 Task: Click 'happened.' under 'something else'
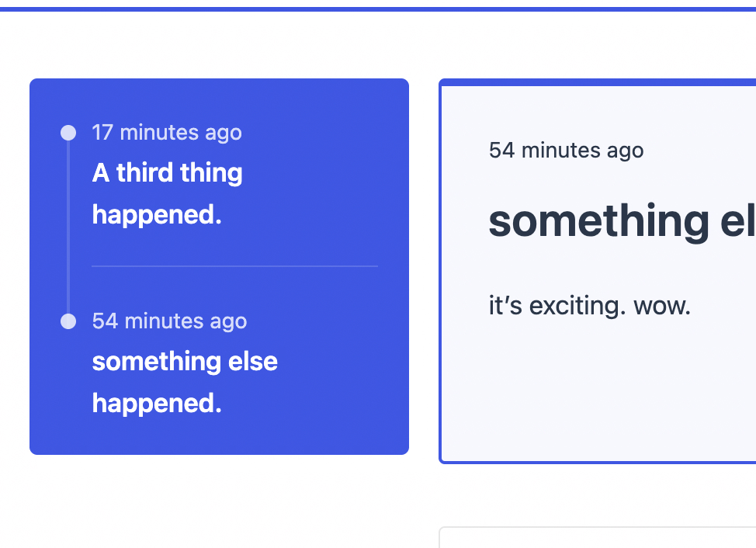click(x=157, y=403)
